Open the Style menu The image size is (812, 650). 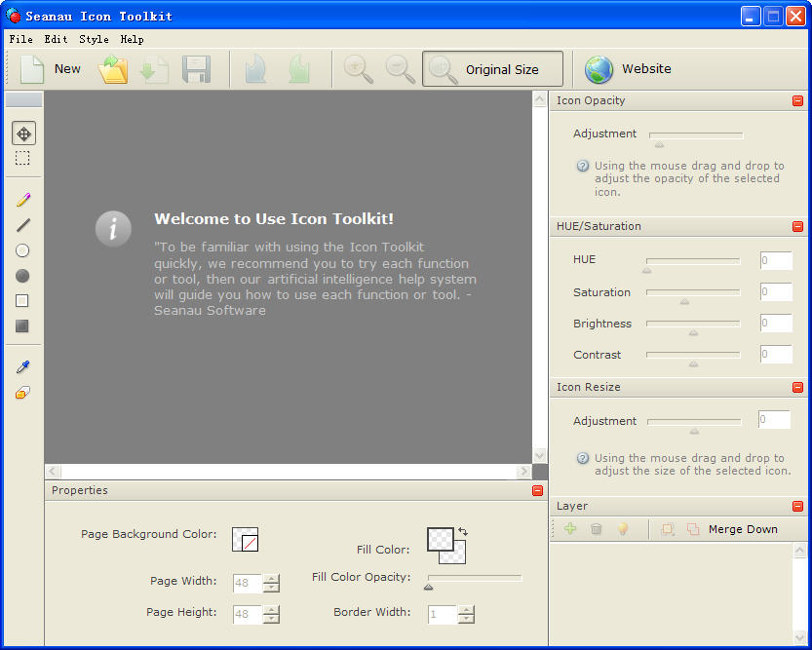pyautogui.click(x=94, y=39)
